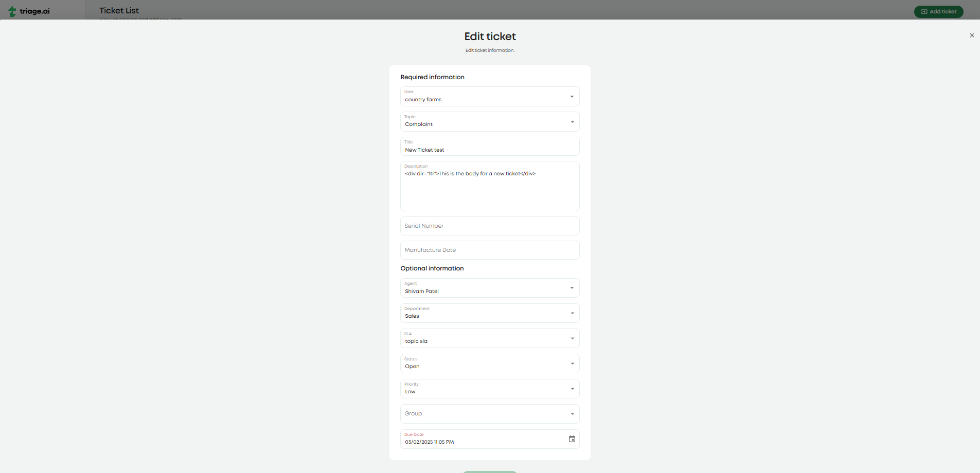
Task: Focus the Serial Number input field
Action: coord(489,226)
